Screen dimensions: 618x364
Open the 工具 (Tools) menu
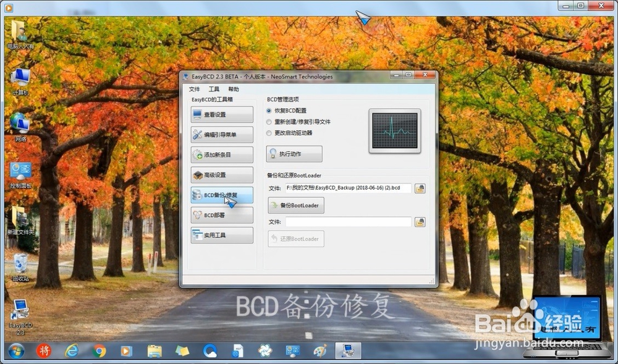(214, 89)
